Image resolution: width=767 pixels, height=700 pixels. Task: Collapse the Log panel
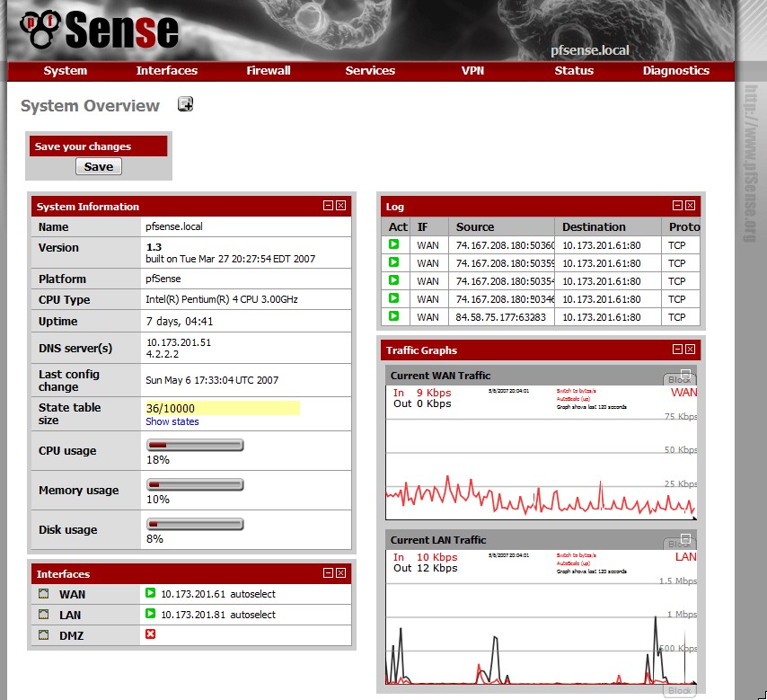point(678,206)
